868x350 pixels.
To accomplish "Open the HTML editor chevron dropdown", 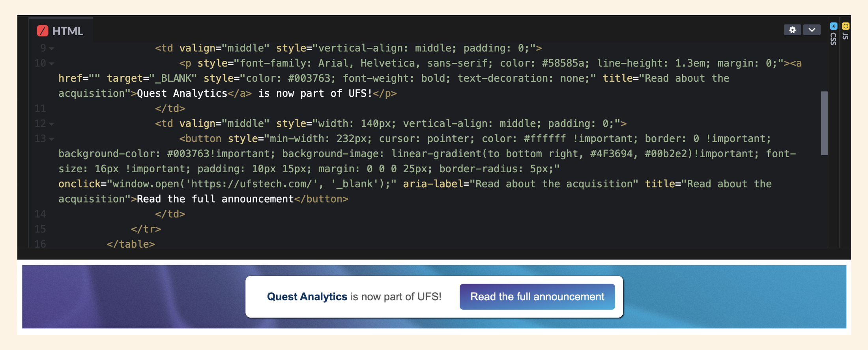I will click(812, 30).
